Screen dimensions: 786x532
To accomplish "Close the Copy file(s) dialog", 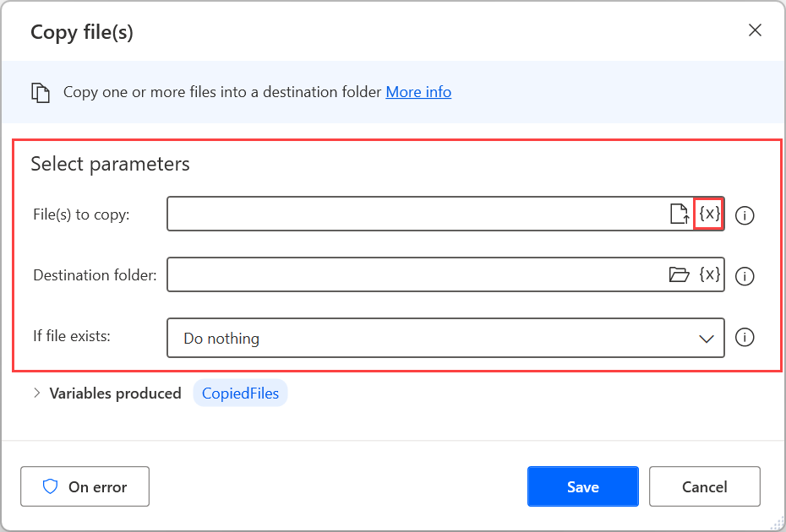I will click(755, 30).
